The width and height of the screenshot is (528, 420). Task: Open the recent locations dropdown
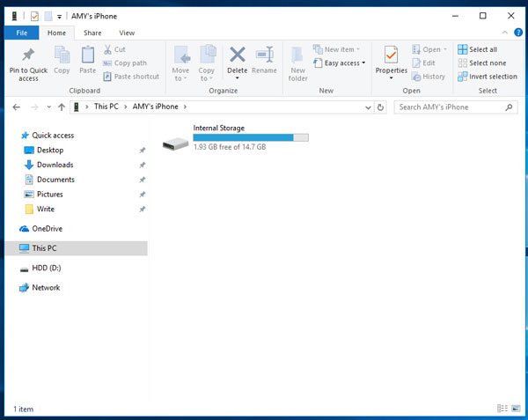point(48,107)
